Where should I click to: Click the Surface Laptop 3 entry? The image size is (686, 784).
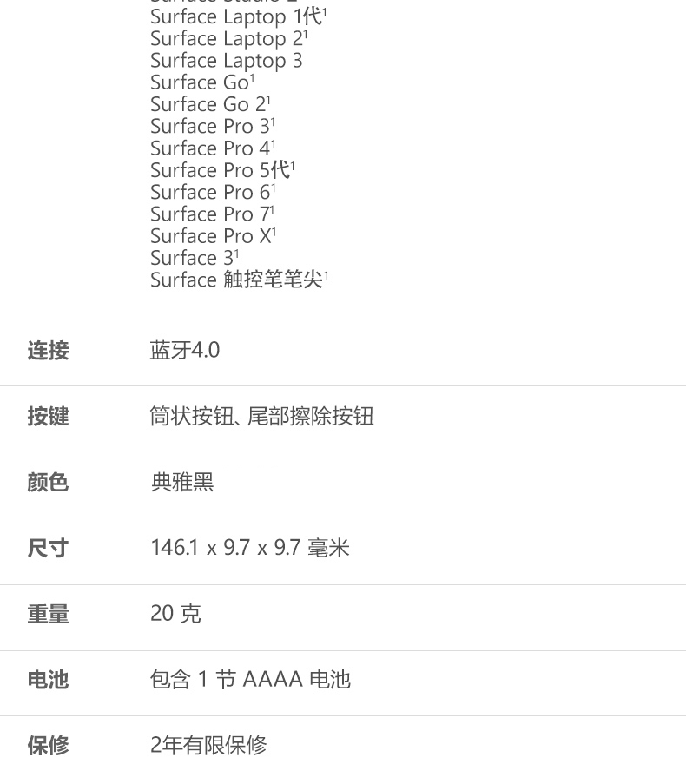tap(227, 61)
